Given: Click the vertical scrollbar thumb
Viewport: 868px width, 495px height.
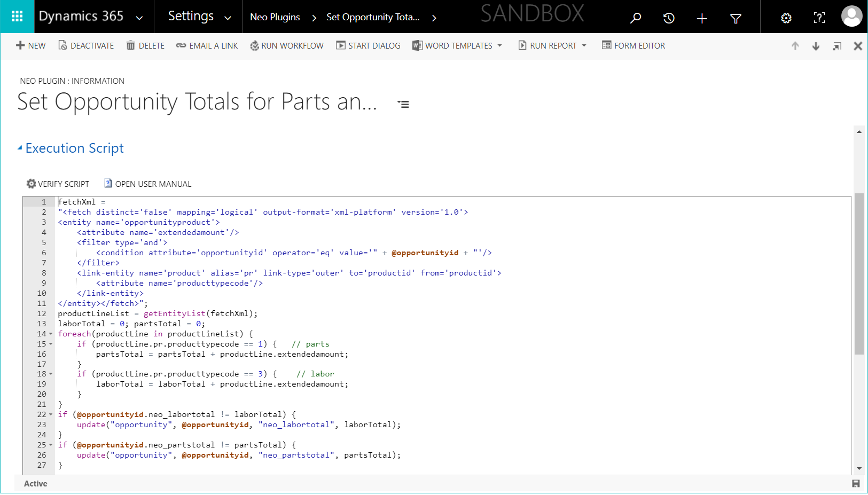Looking at the screenshot, I should pos(859,274).
